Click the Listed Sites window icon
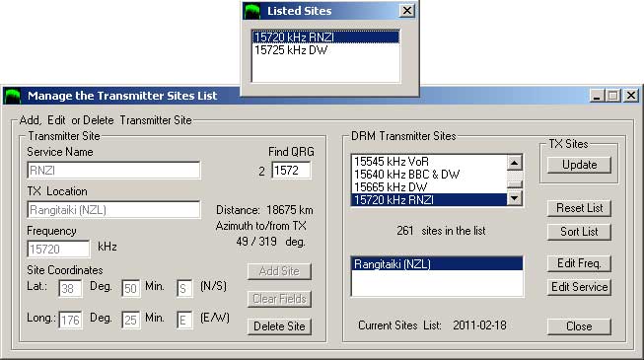 pyautogui.click(x=251, y=11)
